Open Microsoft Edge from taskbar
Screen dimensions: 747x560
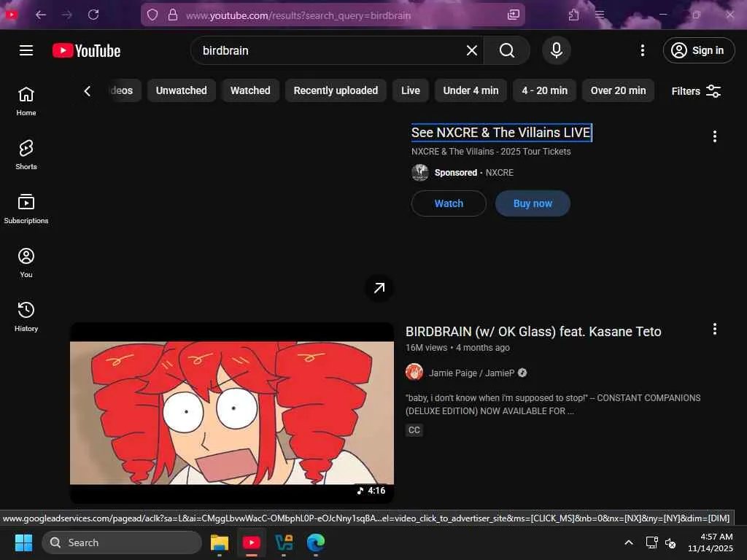coord(315,542)
